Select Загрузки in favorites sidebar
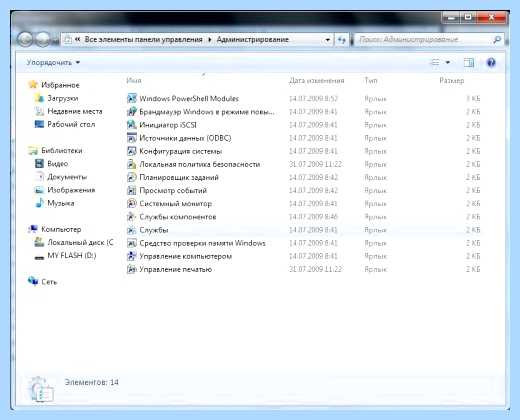The width and height of the screenshot is (520, 420). coord(62,98)
